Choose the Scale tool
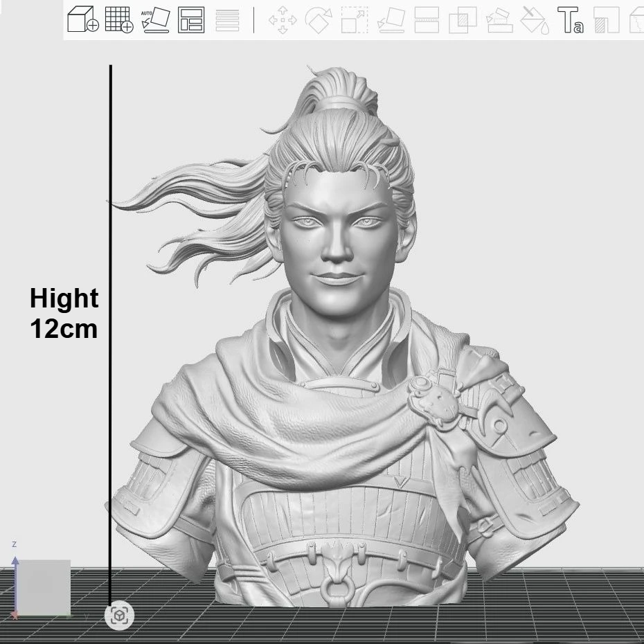Image resolution: width=644 pixels, height=644 pixels. click(355, 19)
